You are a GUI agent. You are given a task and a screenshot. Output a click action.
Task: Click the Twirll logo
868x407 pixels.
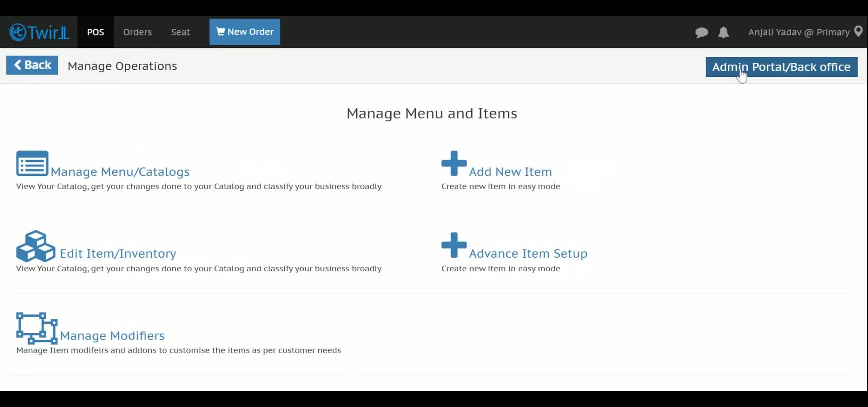pos(39,32)
